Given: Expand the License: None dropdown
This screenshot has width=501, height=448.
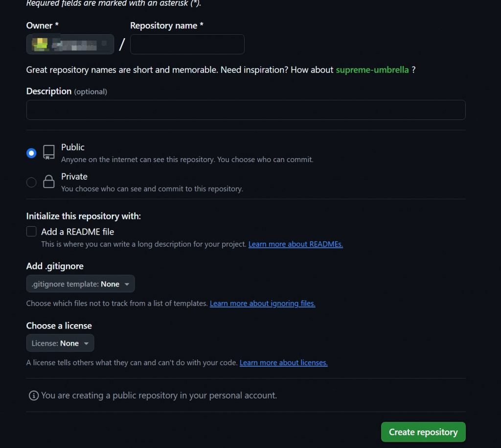Looking at the screenshot, I should click(x=60, y=343).
